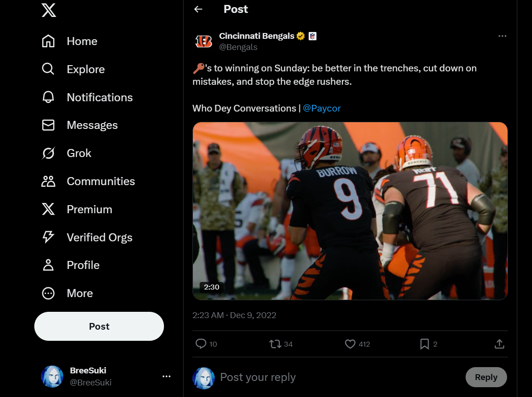532x397 pixels.
Task: Bookmark the Bengals post
Action: tap(425, 344)
